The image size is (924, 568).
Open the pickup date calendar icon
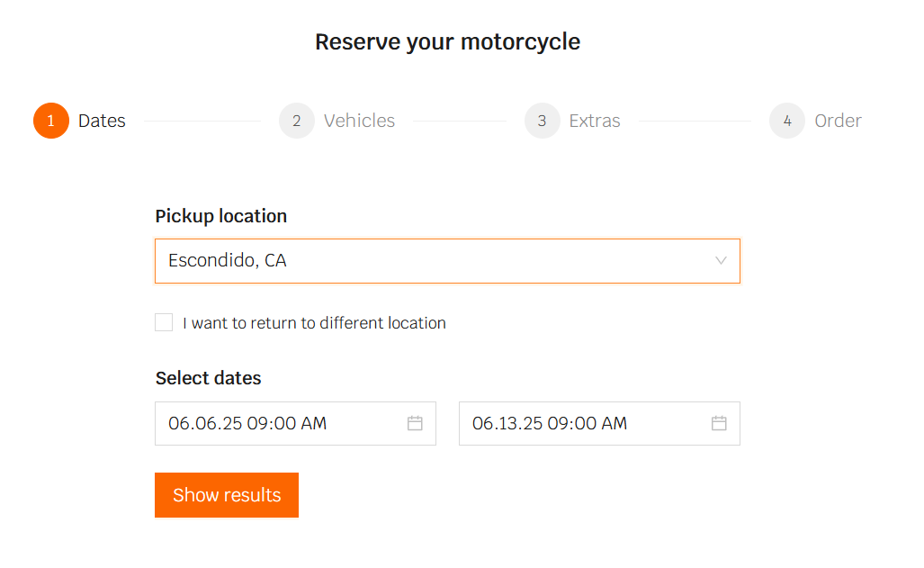[x=415, y=423]
